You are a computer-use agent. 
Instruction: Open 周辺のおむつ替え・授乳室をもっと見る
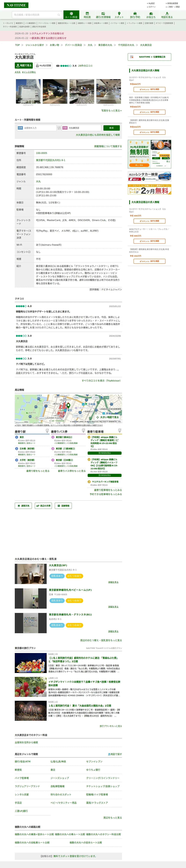coord(101,640)
